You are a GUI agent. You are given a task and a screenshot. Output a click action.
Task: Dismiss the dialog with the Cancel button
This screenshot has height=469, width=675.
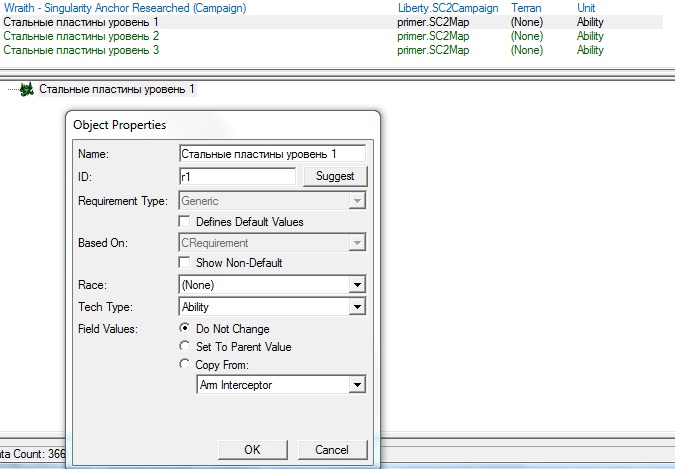[x=332, y=450]
